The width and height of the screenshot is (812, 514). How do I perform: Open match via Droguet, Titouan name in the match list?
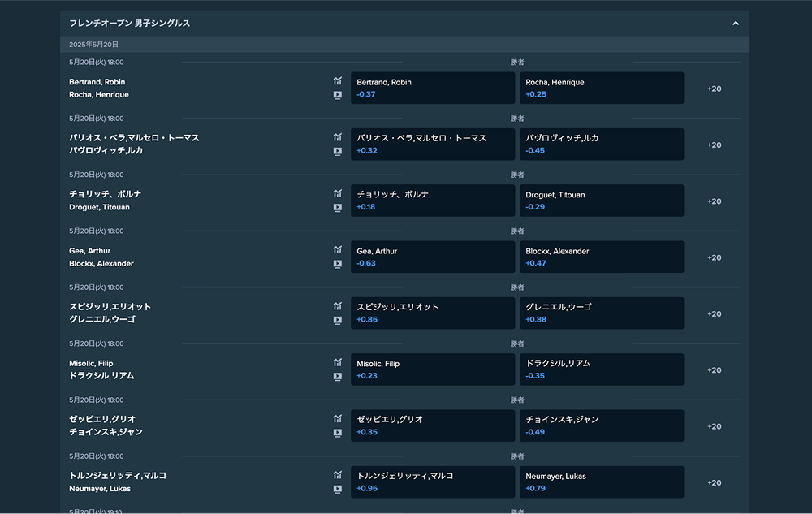tap(99, 207)
